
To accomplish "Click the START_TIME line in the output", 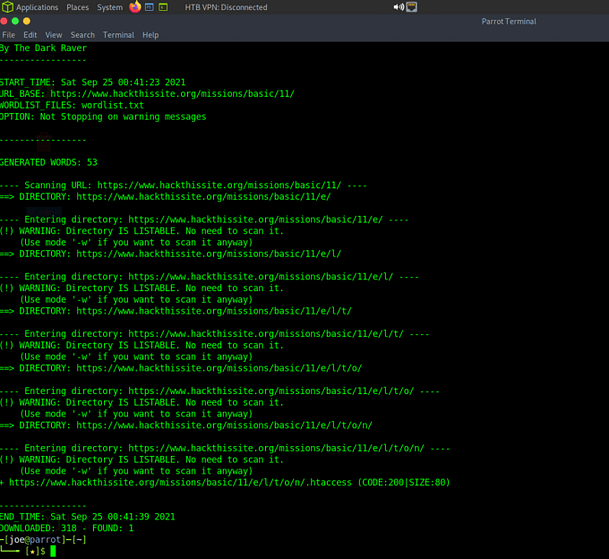I will 92,82.
